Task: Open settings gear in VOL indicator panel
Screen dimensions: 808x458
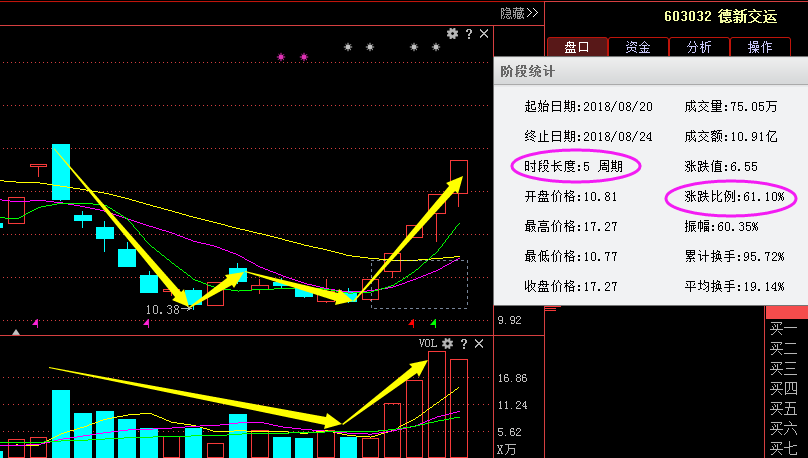Action: coord(448,344)
